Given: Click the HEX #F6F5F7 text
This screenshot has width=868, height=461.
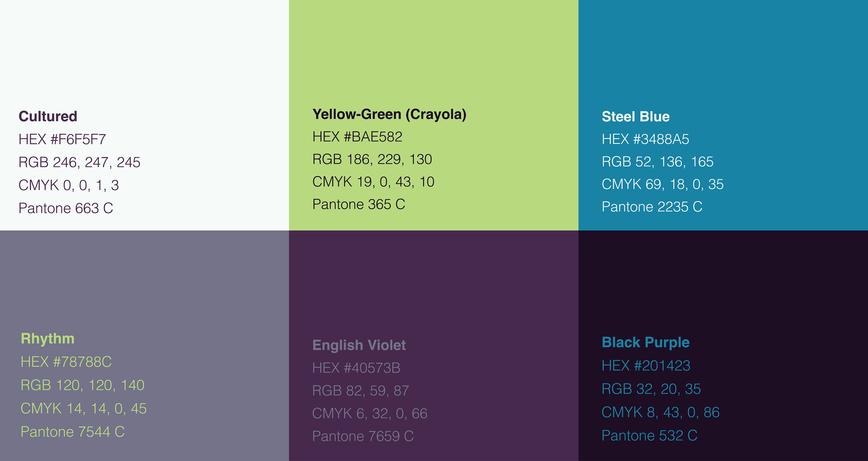Looking at the screenshot, I should click(x=62, y=139).
